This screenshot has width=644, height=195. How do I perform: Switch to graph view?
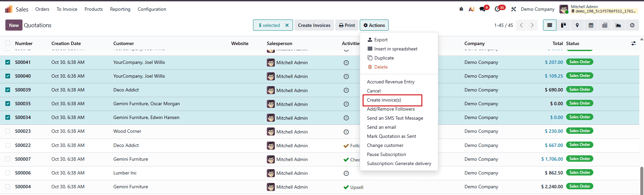tap(618, 25)
